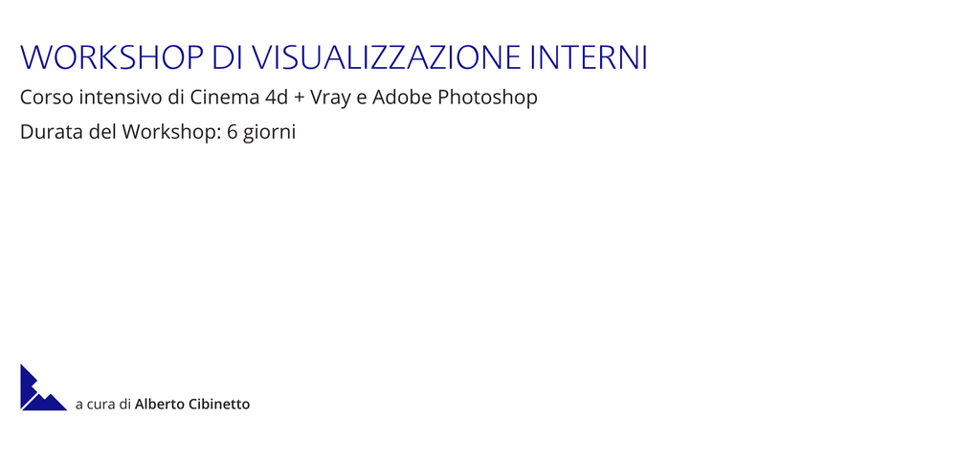This screenshot has width=980, height=462.
Task: Click the small word DI in the title
Action: point(228,57)
